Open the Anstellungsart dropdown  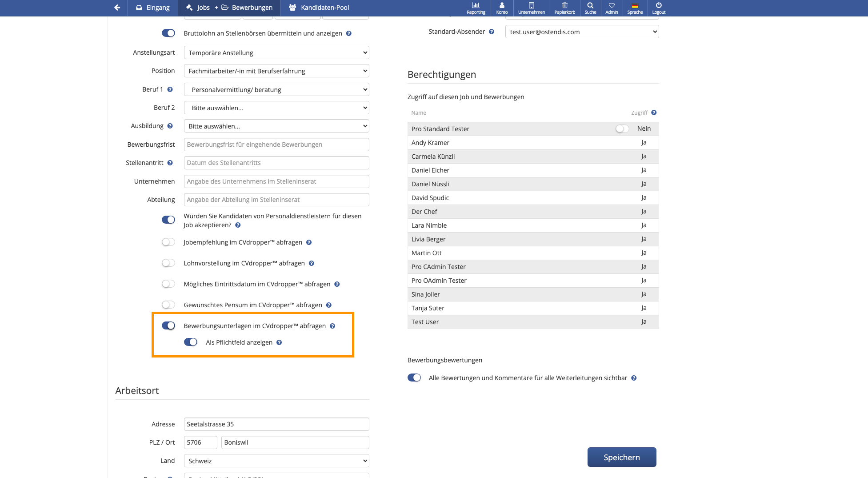pyautogui.click(x=276, y=52)
